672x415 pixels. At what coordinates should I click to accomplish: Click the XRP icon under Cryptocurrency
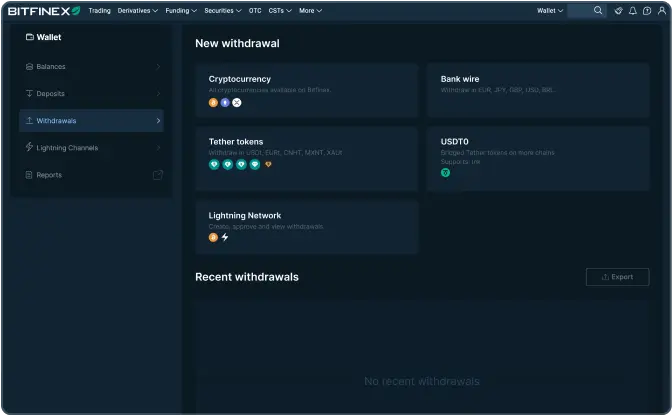pyautogui.click(x=237, y=102)
